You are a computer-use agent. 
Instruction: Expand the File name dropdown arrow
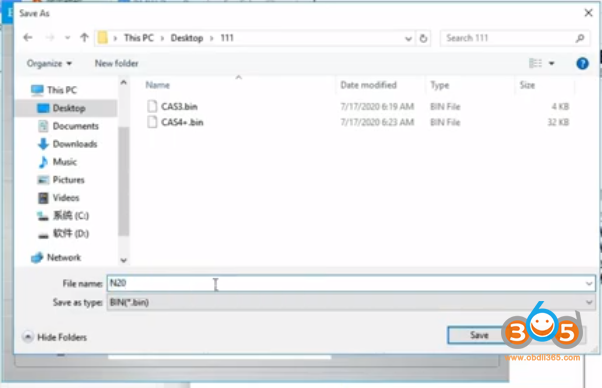589,284
